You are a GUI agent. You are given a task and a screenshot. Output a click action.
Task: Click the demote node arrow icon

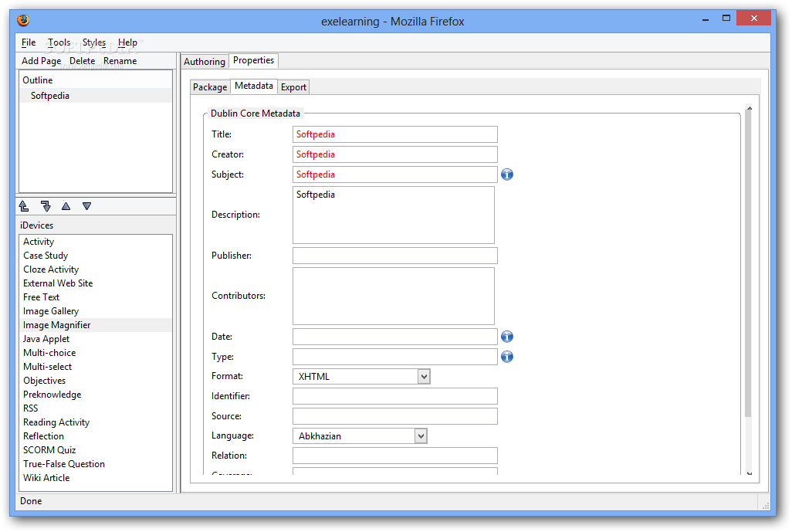coord(46,206)
